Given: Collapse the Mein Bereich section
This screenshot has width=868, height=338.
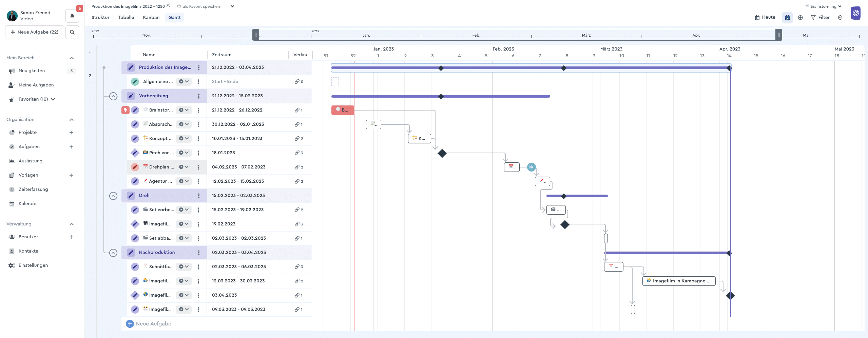Looking at the screenshot, I should 72,58.
